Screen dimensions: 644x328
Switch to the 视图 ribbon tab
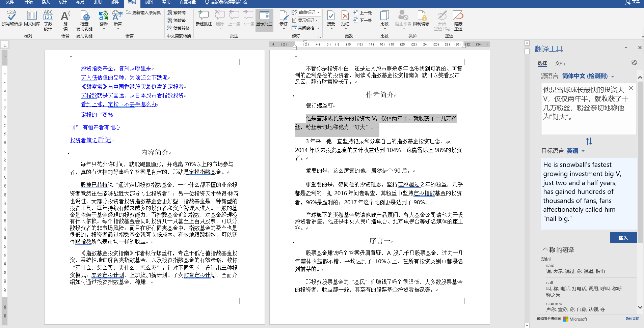(x=149, y=2)
